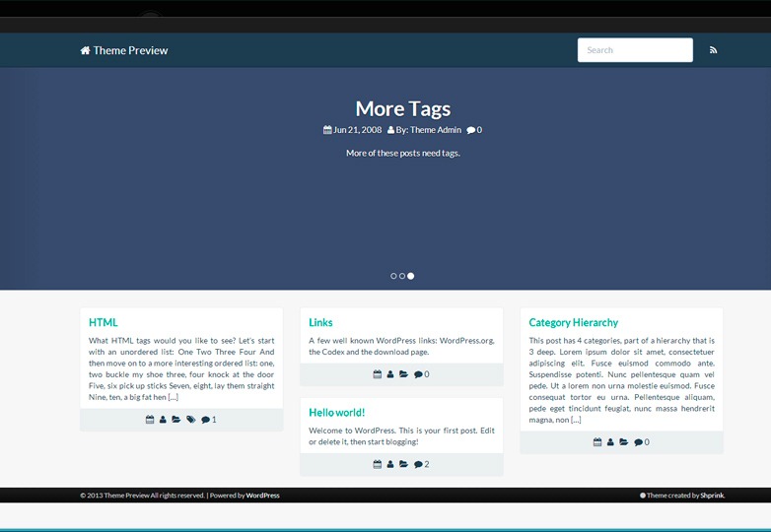Click the folder icon under Hello world! post
771x532 pixels.
(403, 464)
